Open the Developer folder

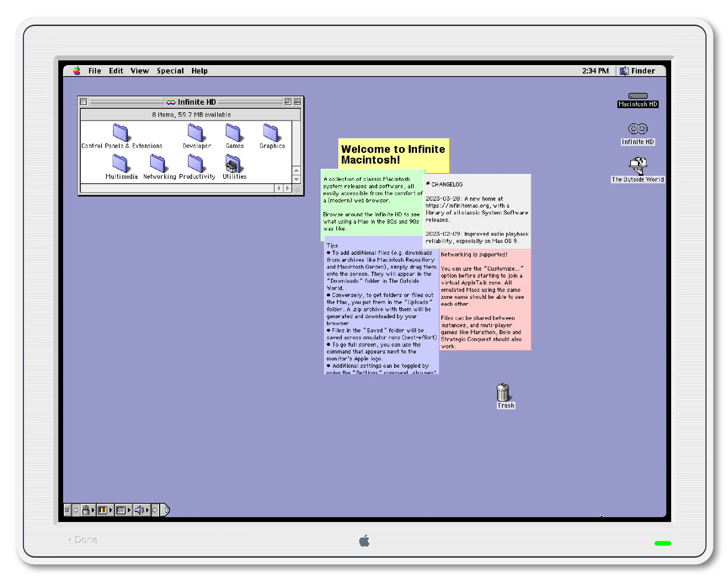pos(196,133)
